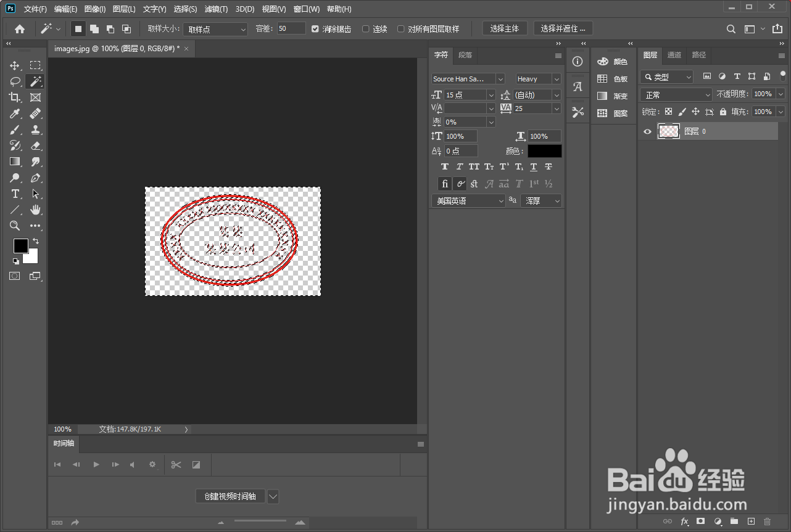The image size is (791, 532).
Task: Select the Rectangular Marquee tool
Action: click(36, 65)
